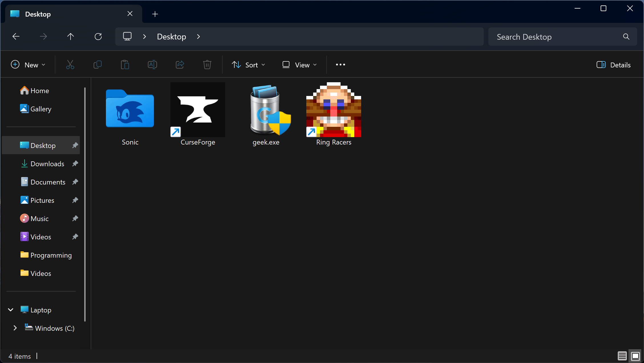Click the Paste clipboard icon
The height and width of the screenshot is (363, 644).
pos(125,65)
